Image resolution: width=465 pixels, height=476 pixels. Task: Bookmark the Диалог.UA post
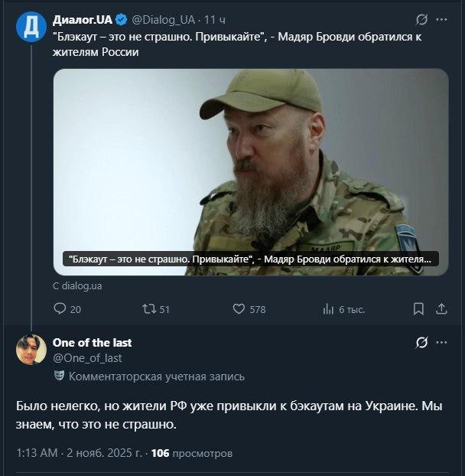coord(418,309)
